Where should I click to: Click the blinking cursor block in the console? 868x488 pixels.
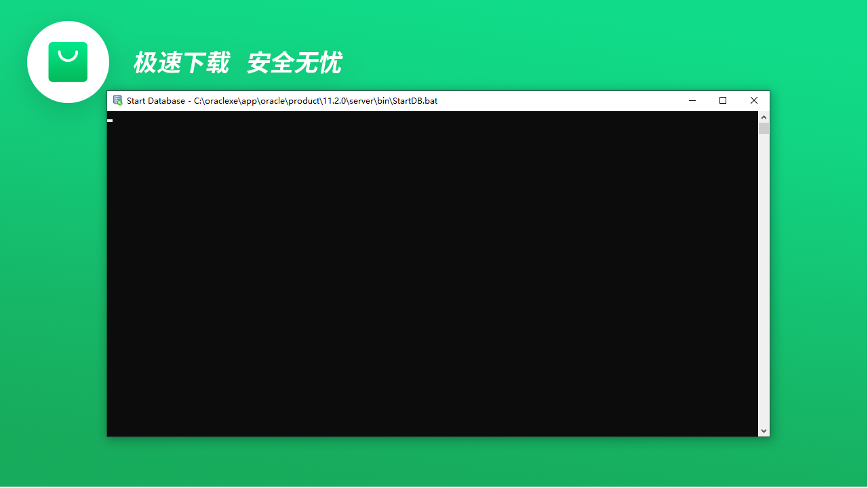point(110,120)
